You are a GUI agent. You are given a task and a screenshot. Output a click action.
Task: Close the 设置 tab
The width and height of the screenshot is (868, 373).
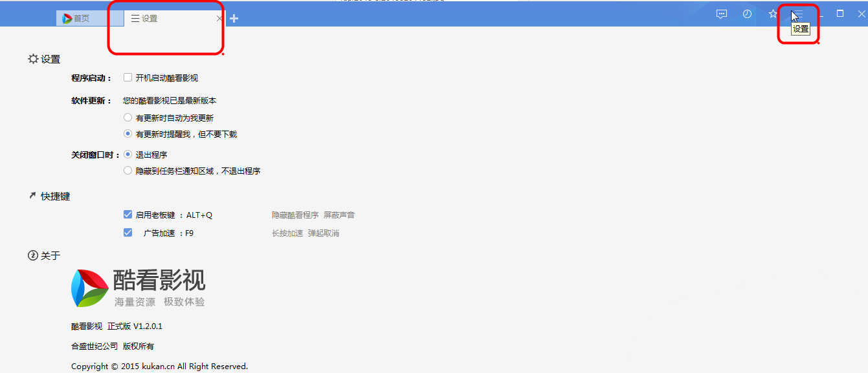[219, 19]
